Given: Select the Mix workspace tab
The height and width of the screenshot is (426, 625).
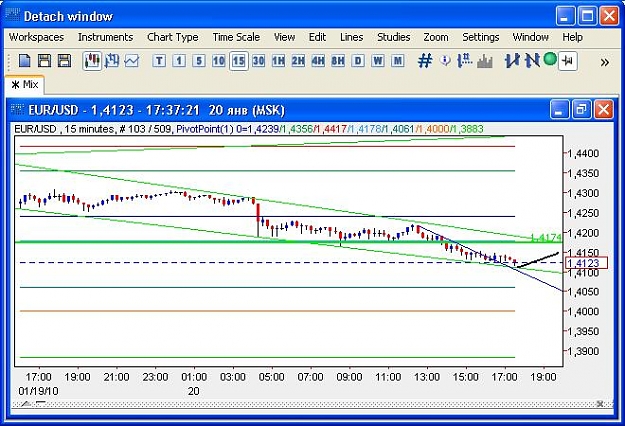Looking at the screenshot, I should pyautogui.click(x=25, y=84).
